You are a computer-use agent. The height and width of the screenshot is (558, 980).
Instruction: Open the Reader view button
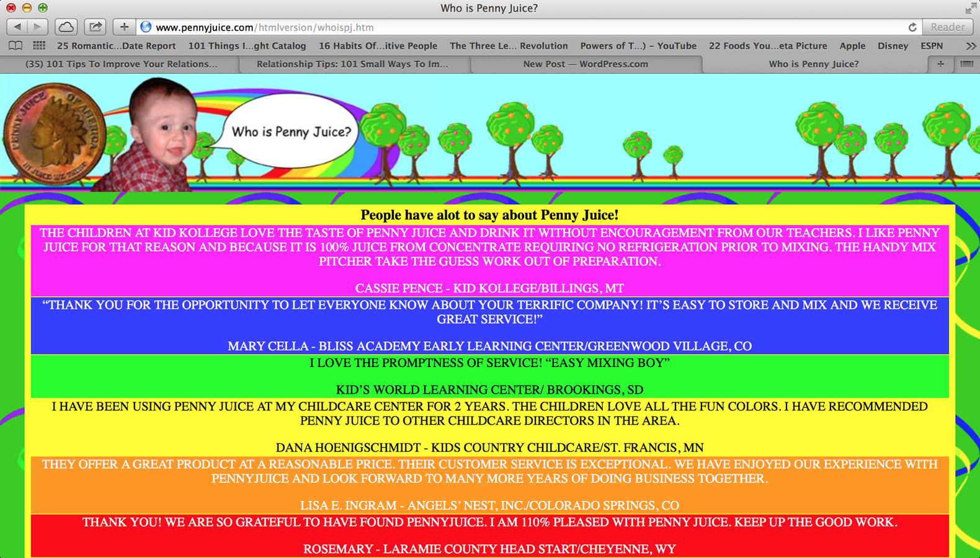point(947,27)
